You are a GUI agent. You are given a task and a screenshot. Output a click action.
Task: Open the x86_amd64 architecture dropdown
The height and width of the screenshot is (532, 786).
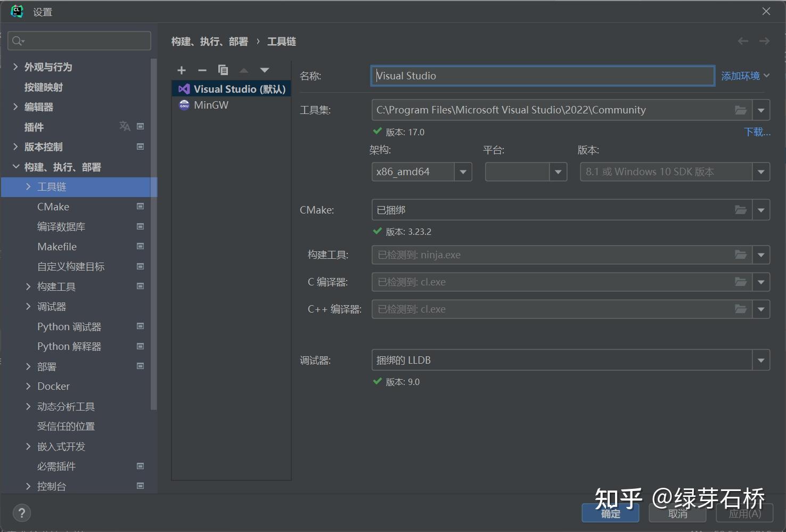click(463, 171)
